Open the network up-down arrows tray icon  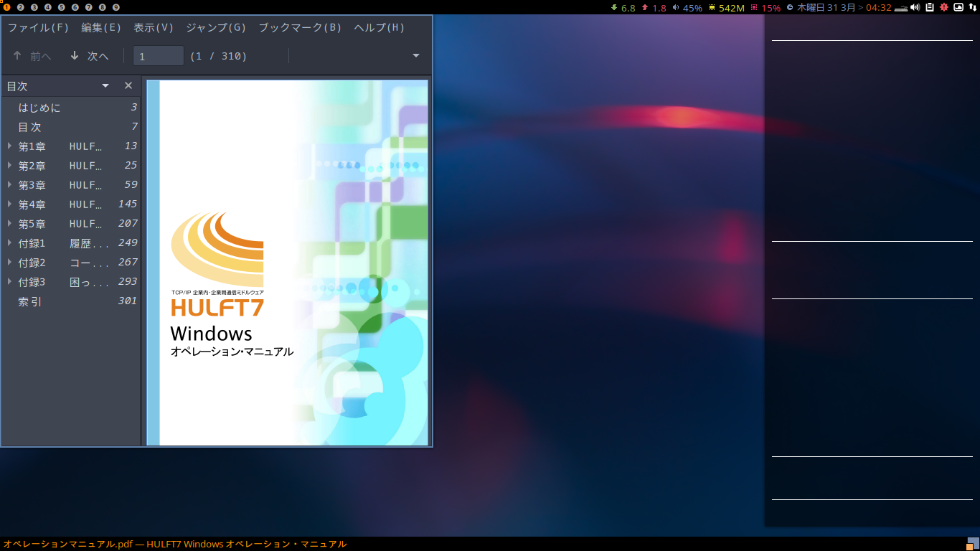tap(972, 7)
